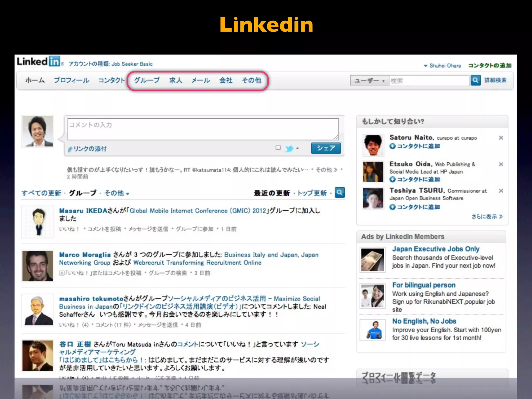This screenshot has width=532, height=399.
Task: Click No English, No Jobs ad thumbnail
Action: (372, 330)
